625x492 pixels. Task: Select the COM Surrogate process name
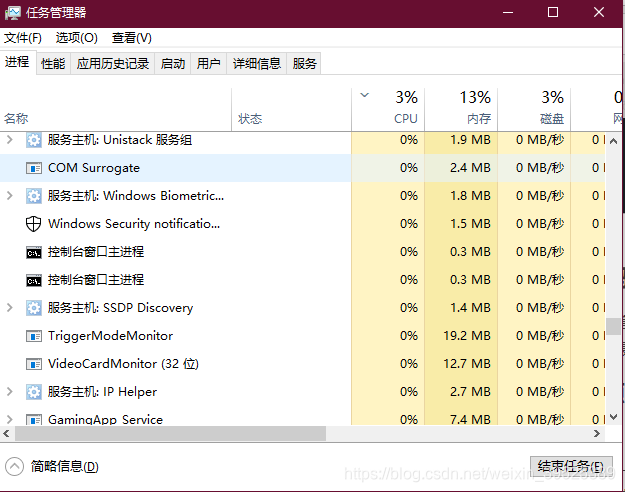pyautogui.click(x=94, y=168)
